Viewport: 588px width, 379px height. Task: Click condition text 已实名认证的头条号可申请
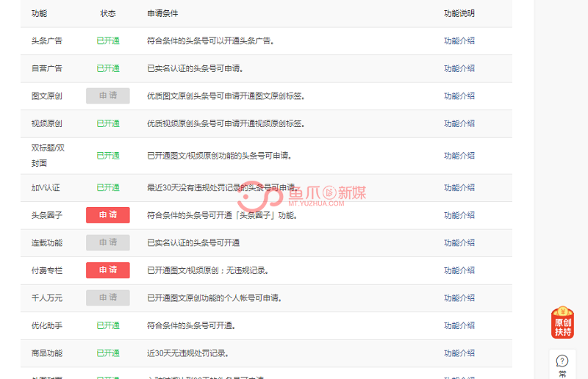pyautogui.click(x=195, y=68)
